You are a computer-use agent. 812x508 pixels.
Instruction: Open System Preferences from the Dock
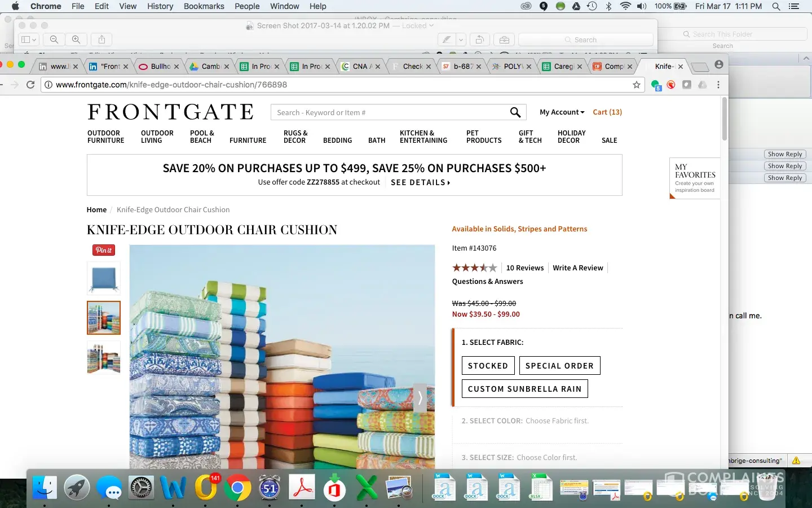click(141, 487)
